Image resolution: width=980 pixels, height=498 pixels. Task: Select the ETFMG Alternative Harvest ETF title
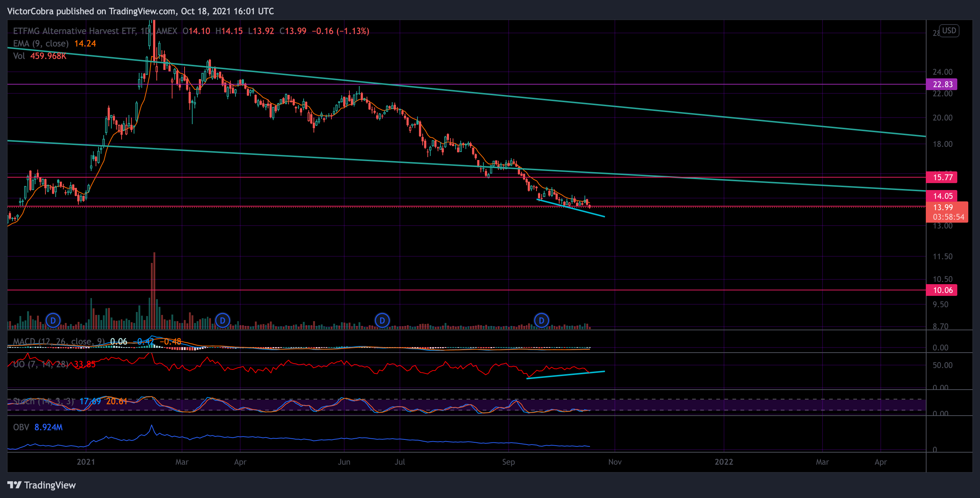[74, 31]
